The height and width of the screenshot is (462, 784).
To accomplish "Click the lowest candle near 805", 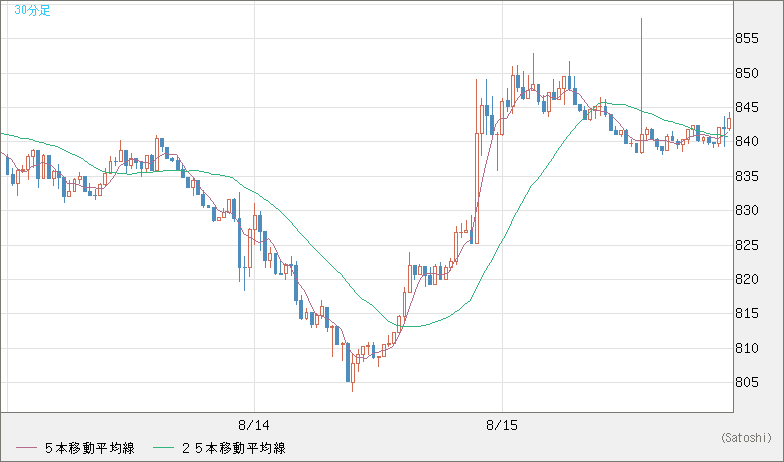I will 353,371.
